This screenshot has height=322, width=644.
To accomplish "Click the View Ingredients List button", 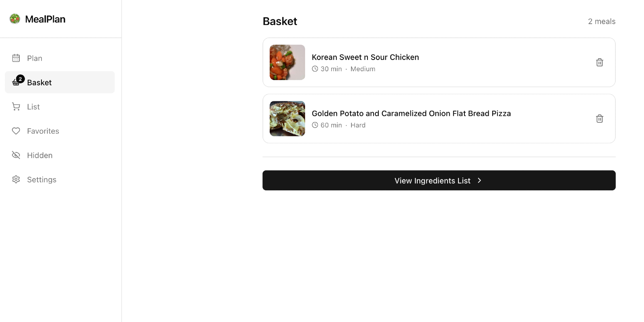I will [x=439, y=180].
